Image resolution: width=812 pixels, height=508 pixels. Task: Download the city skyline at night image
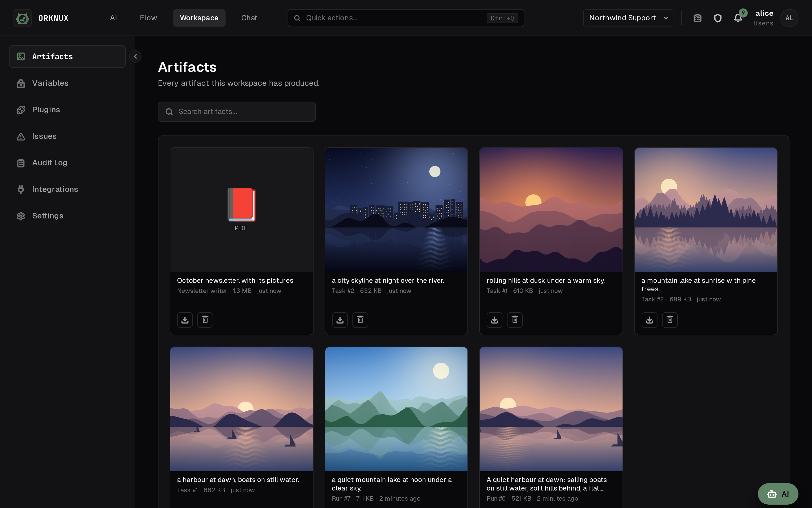point(340,320)
